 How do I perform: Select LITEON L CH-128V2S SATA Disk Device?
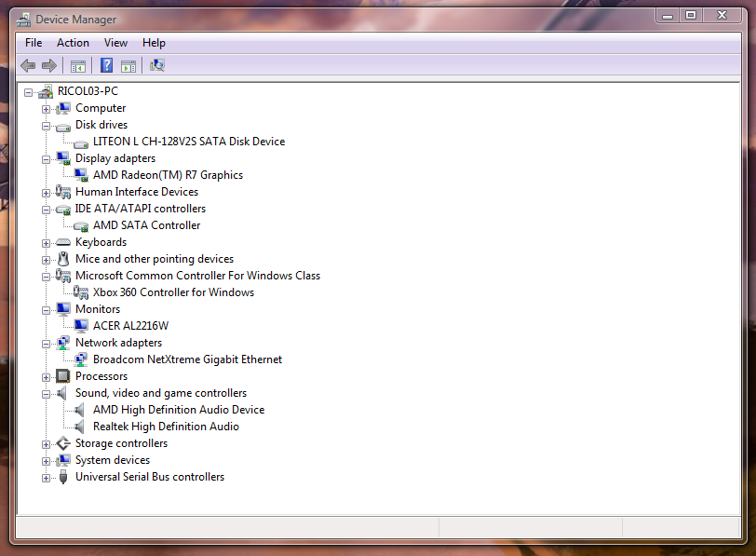click(189, 142)
